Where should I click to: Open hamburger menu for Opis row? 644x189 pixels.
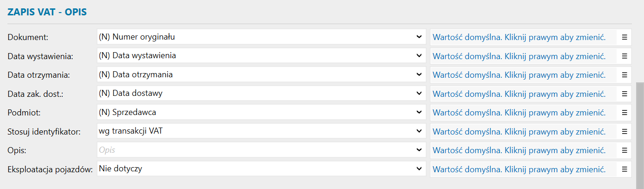tap(624, 150)
